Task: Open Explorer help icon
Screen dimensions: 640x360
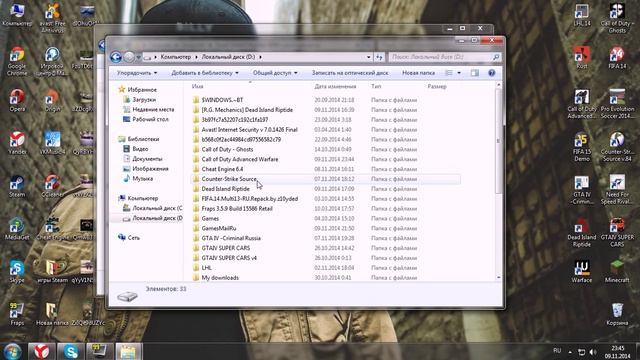Action: click(491, 73)
